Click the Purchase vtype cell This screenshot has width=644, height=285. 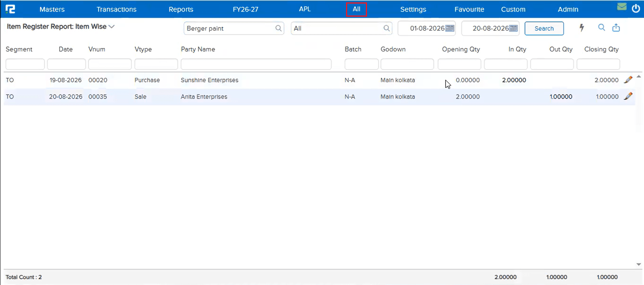[x=147, y=80]
